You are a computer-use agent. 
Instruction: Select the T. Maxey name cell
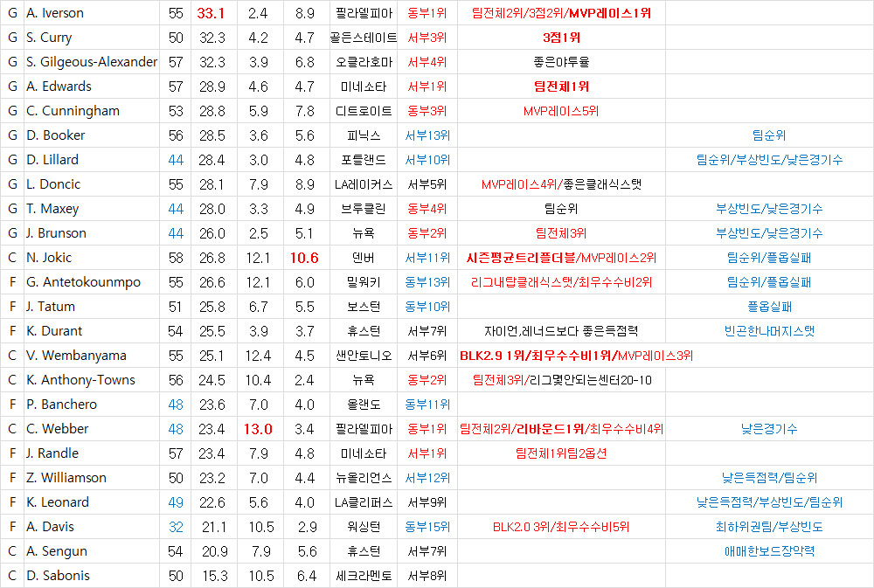(92, 209)
